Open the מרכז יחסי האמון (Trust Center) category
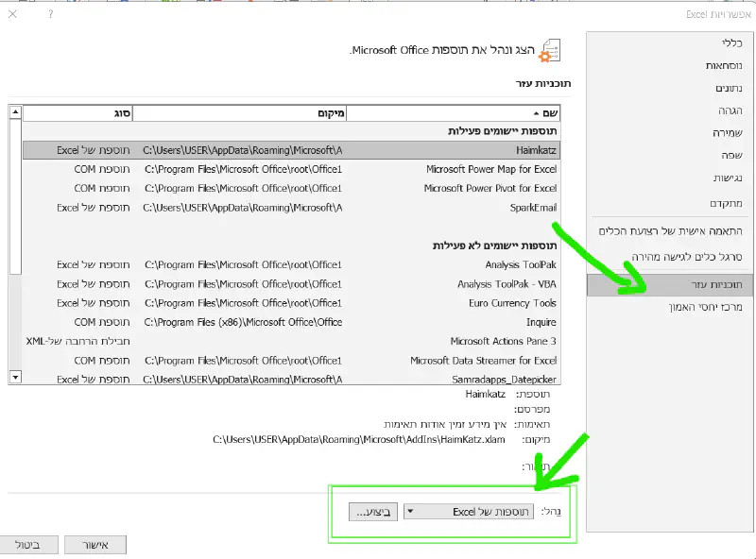This screenshot has height=559, width=756. pos(705,307)
